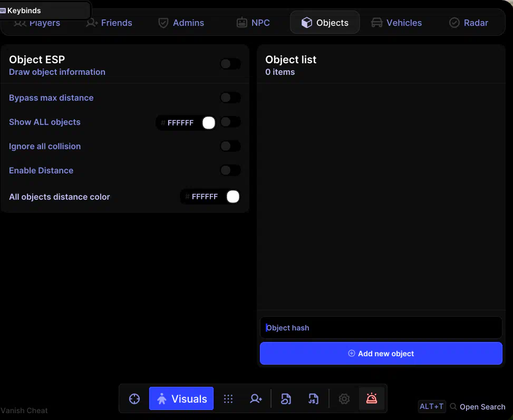Screen dimensions: 513x420
Task: Toggle Show ALL objects switch
Action: [x=230, y=122]
